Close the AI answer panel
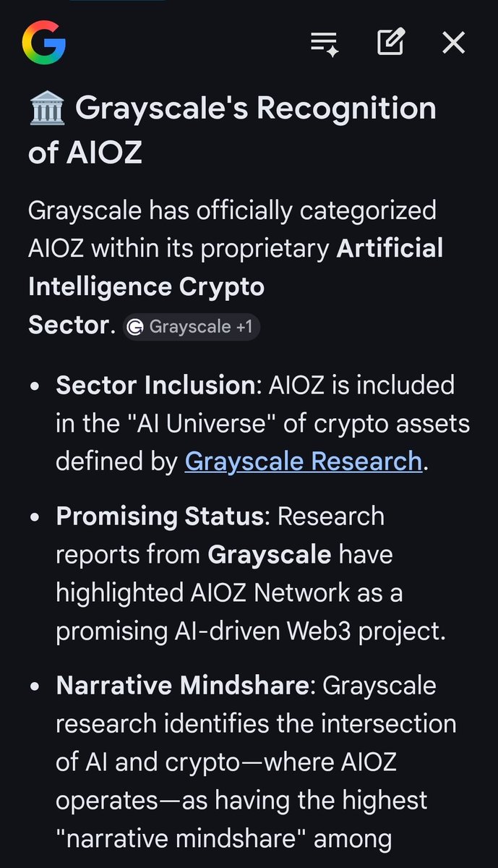Viewport: 498px width, 868px height. pyautogui.click(x=453, y=43)
